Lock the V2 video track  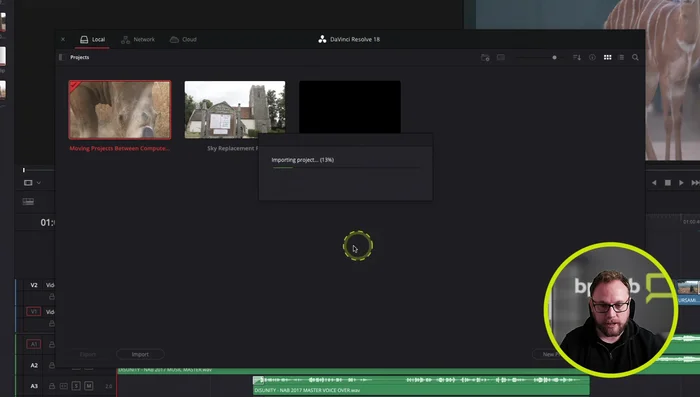point(52,297)
